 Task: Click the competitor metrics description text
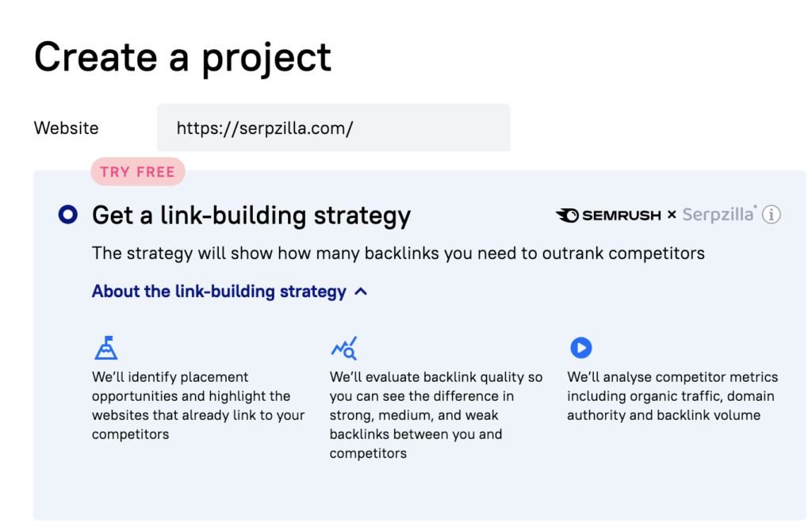672,396
